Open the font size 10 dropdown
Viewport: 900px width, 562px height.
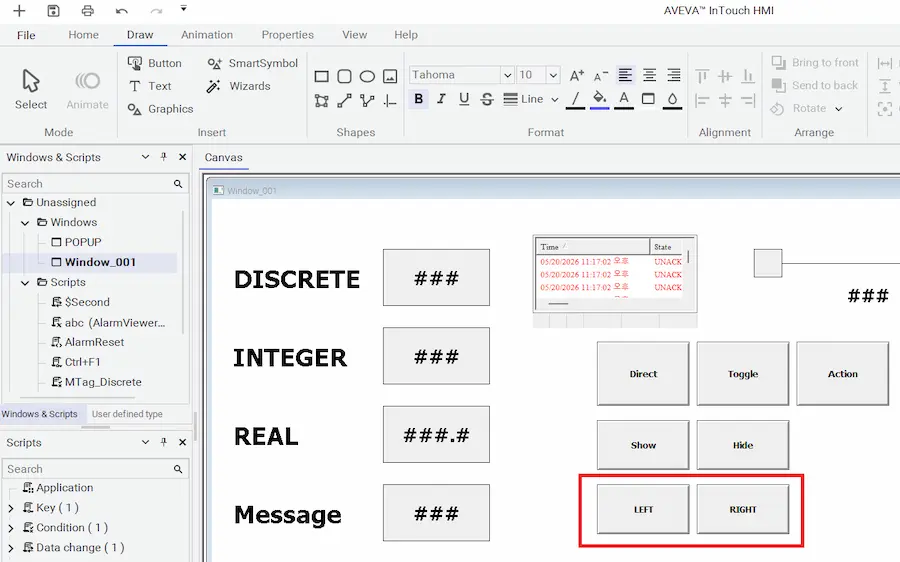(553, 75)
